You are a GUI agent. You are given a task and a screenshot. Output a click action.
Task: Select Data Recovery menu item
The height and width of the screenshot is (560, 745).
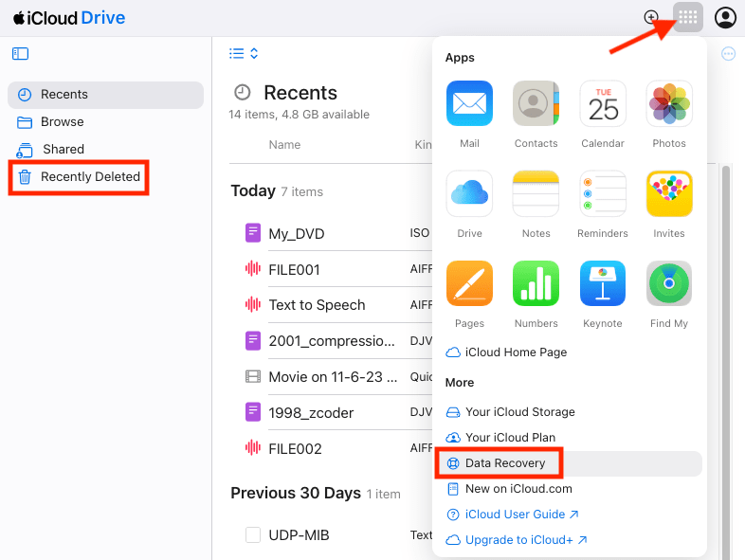click(569, 463)
